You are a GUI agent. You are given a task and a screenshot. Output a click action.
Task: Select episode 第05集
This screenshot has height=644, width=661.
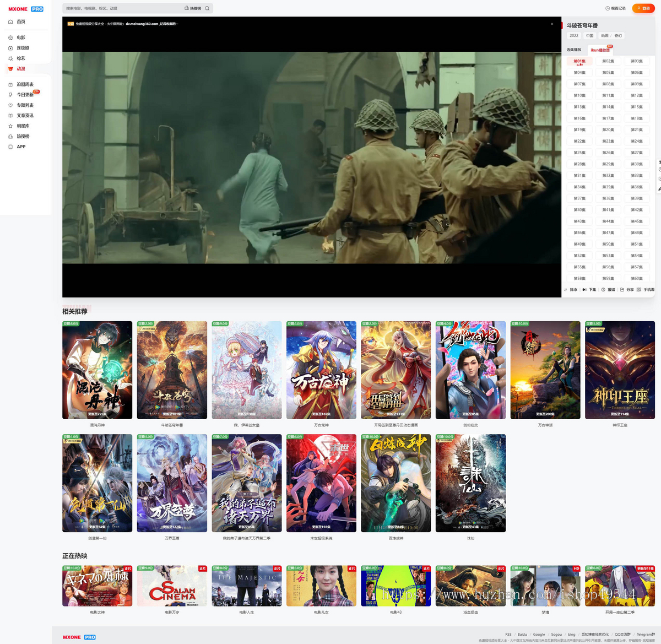tap(608, 73)
